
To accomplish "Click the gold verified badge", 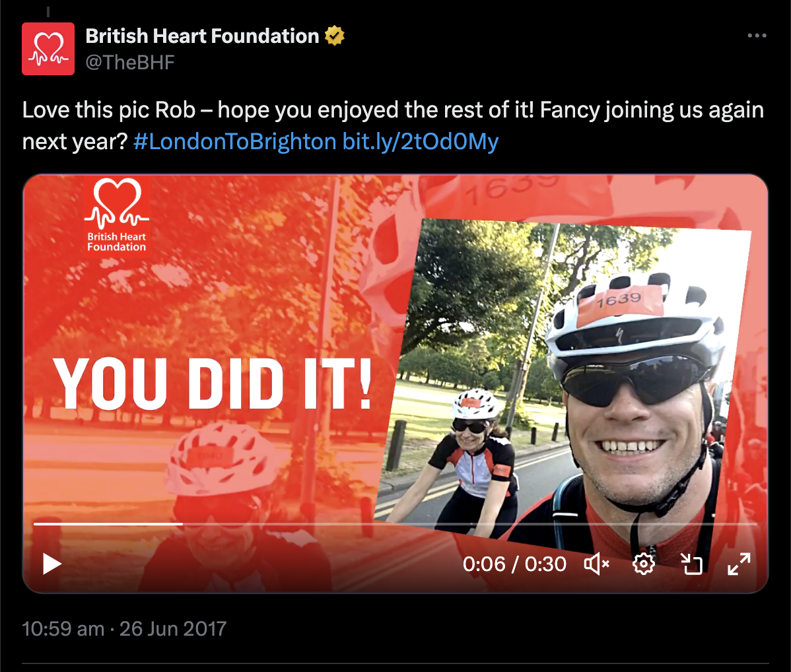I will click(335, 36).
